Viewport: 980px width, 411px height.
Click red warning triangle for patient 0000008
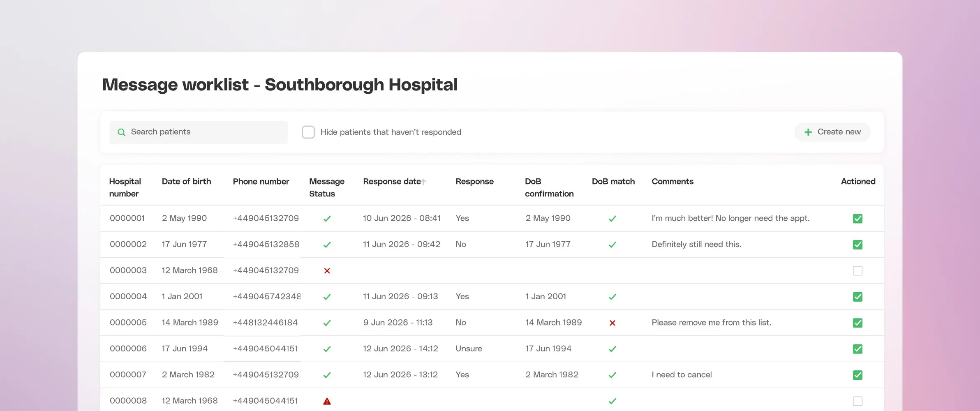327,401
